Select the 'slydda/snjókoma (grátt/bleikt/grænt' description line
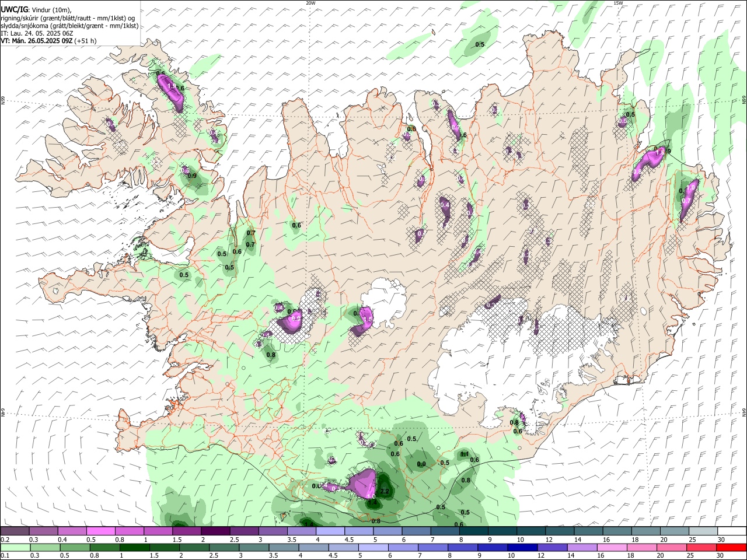This screenshot has width=747, height=560. click(x=69, y=26)
